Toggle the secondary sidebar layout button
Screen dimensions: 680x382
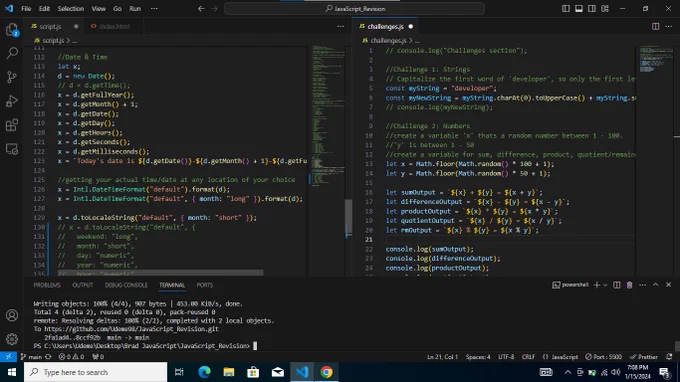592,9
